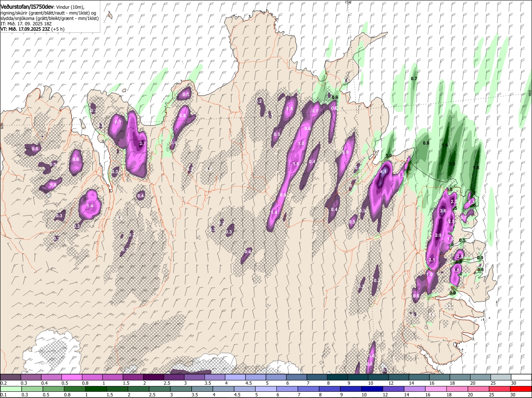Click the Veðurstofan/IS750dev map title
Screen dimensions: 532x398
(x=27, y=7)
